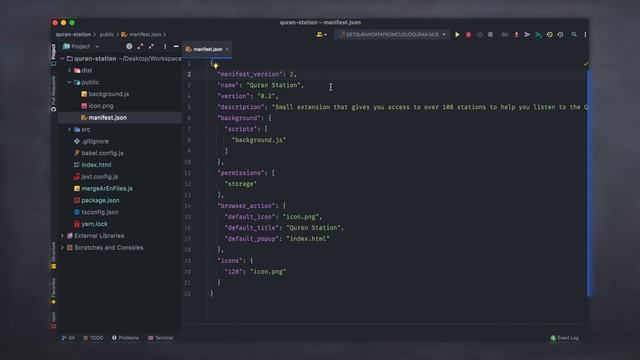Click the Select Opened File locate icon

pyautogui.click(x=129, y=47)
